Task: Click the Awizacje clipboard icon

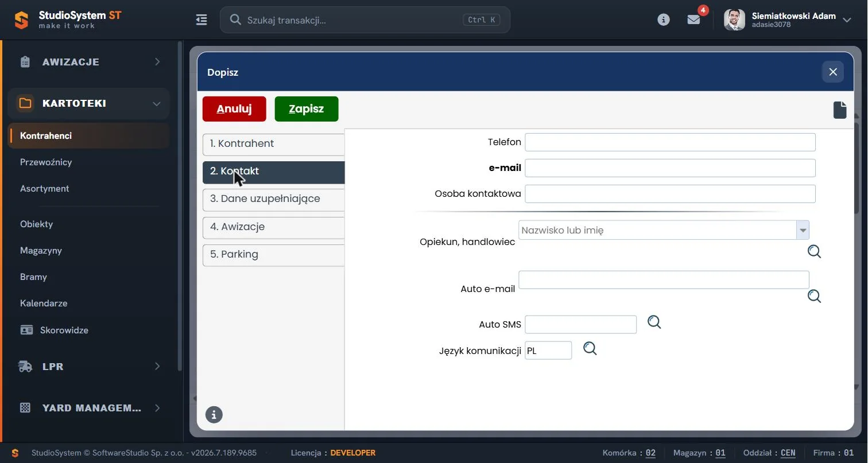Action: click(x=25, y=62)
